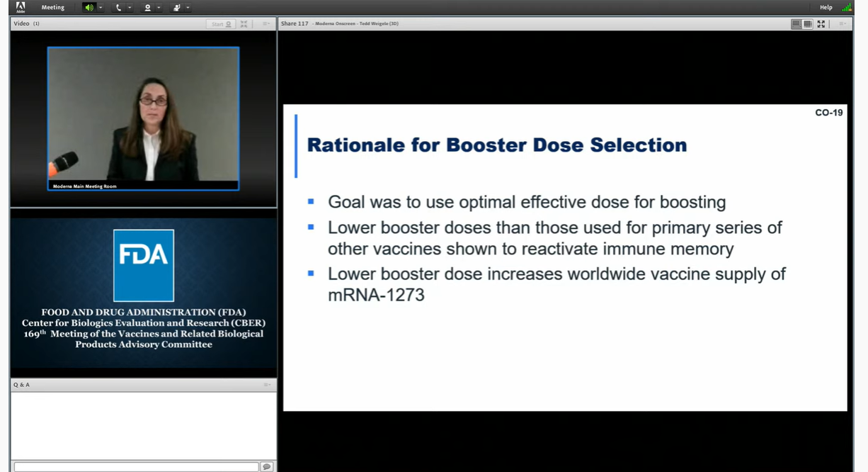Screen dimensions: 868x472
Task: Open the phone options dropdown arrow
Action: click(x=130, y=8)
